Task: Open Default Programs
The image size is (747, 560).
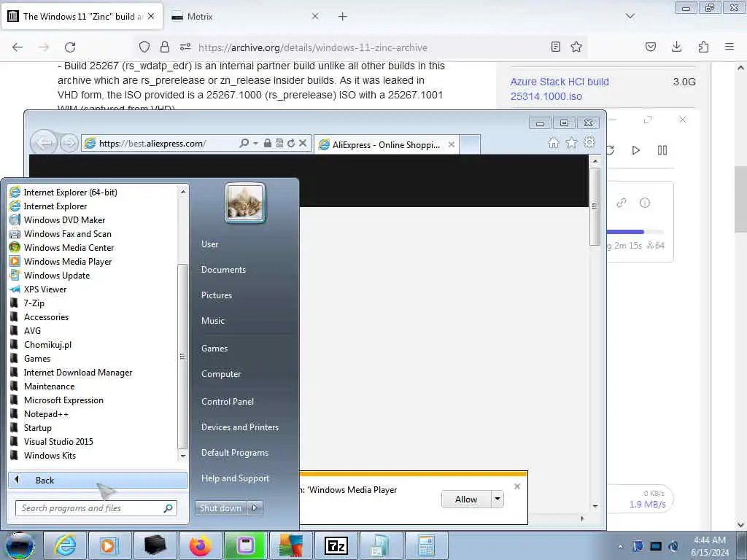Action: 235,453
